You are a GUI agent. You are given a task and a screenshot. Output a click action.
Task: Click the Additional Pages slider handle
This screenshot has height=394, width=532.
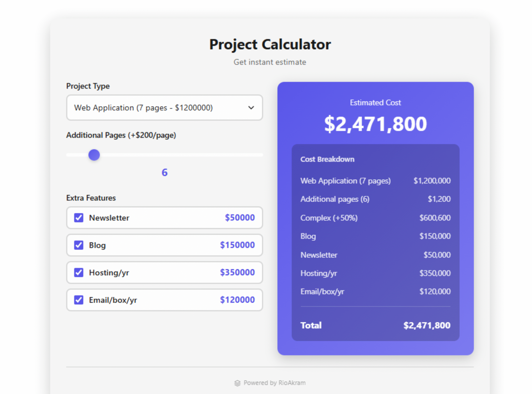pyautogui.click(x=94, y=155)
